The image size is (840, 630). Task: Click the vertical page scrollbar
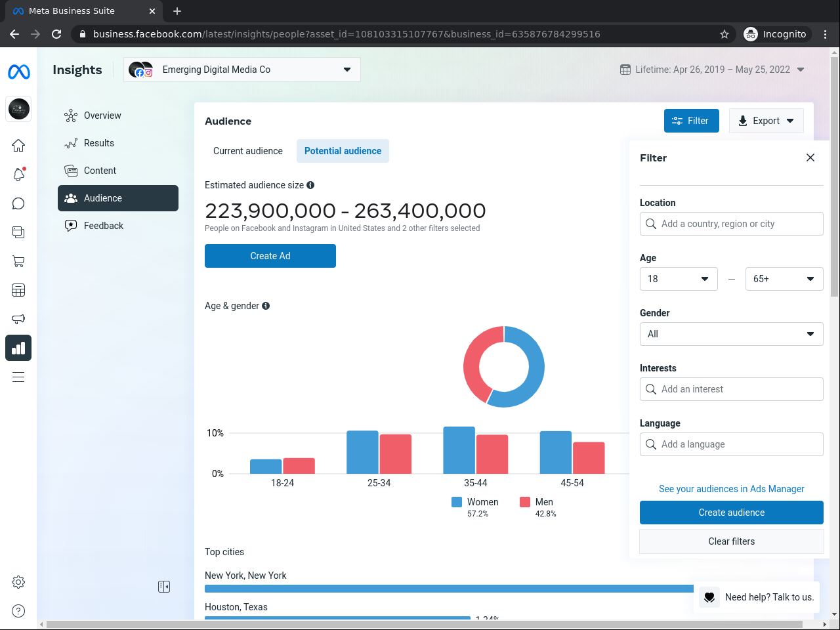(834, 177)
